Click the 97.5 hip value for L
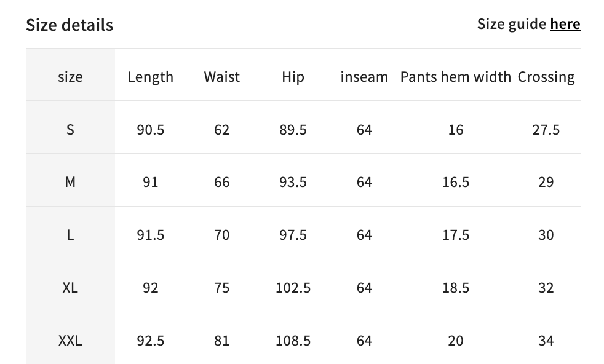 pos(293,235)
